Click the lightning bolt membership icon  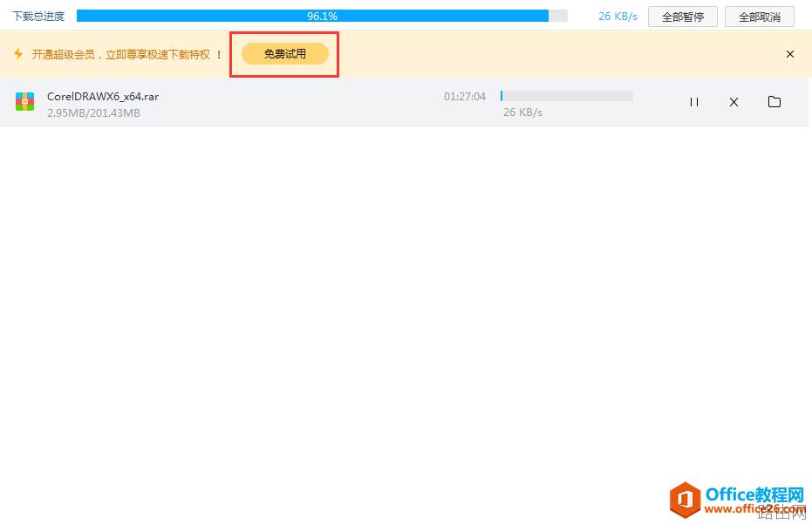(x=18, y=54)
